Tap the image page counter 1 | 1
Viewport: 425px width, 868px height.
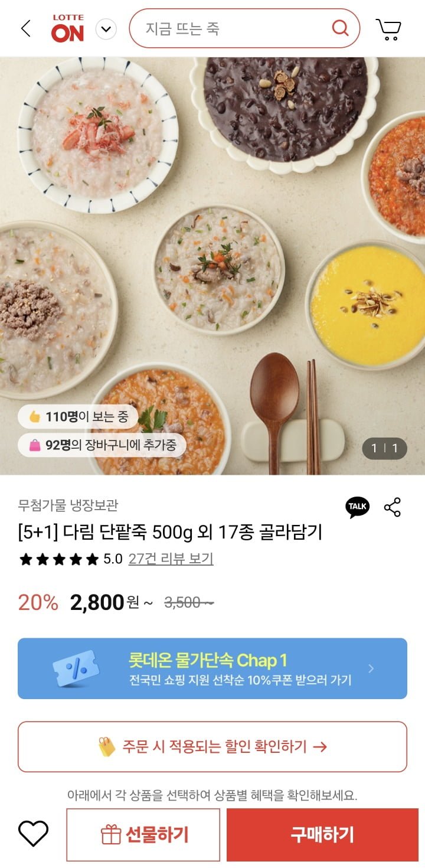[x=384, y=448]
